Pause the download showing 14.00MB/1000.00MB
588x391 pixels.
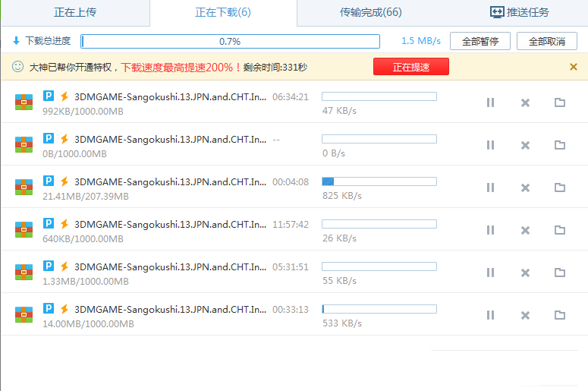(490, 315)
